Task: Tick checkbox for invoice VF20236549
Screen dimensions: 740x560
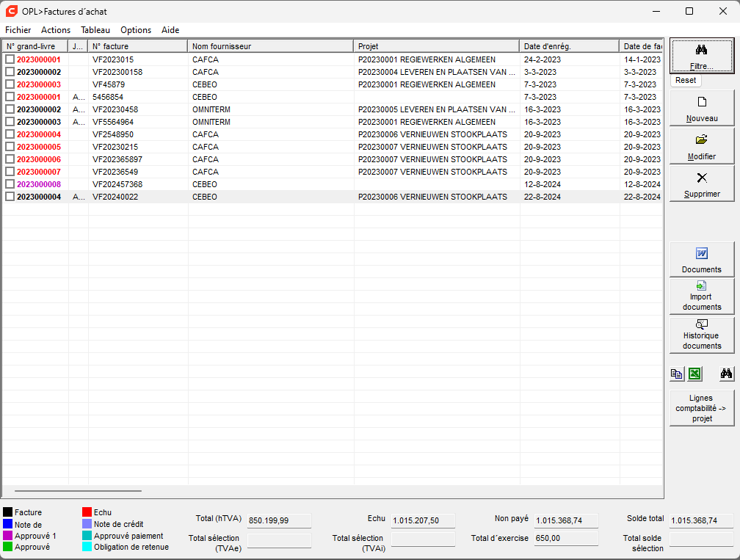Action: click(10, 172)
